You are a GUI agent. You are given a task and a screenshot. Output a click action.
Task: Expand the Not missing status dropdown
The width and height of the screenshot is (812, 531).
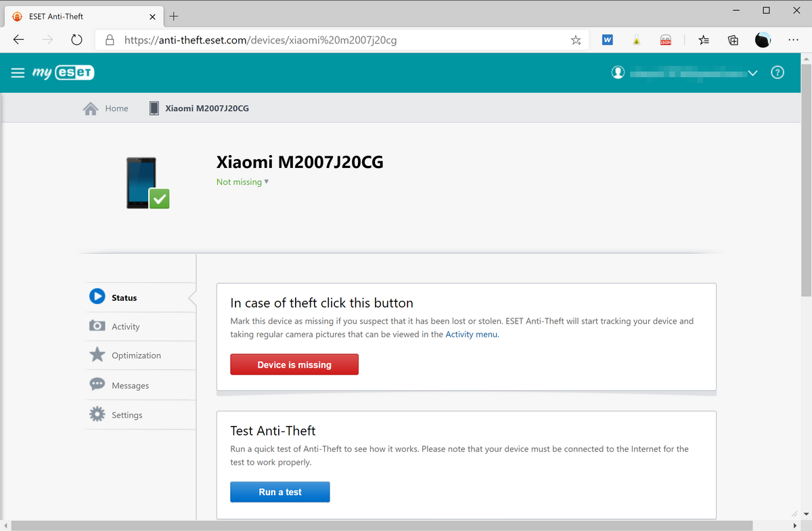[x=242, y=182]
